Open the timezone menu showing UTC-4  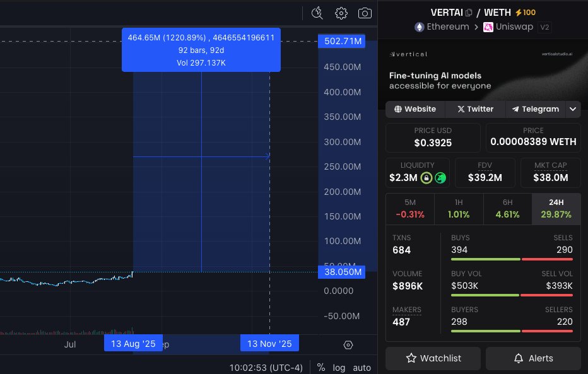click(266, 368)
